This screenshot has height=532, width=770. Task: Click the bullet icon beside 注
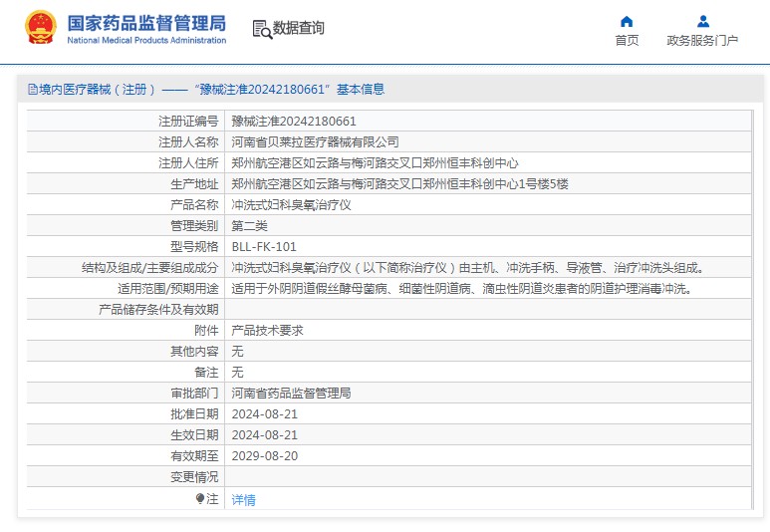click(x=200, y=498)
